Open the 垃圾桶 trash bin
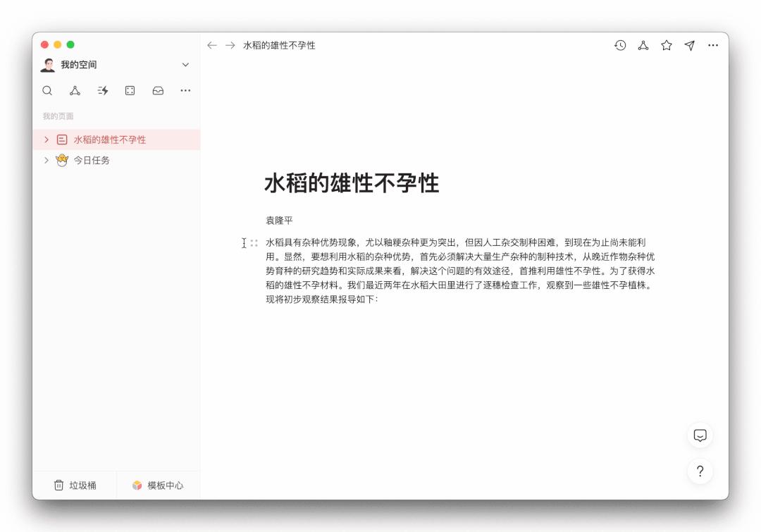 pos(76,485)
